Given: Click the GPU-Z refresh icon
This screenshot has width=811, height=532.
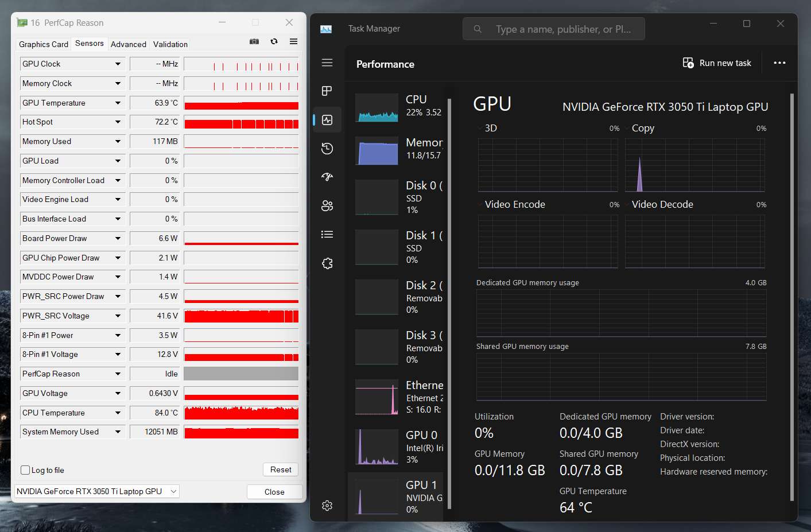Looking at the screenshot, I should (274, 41).
